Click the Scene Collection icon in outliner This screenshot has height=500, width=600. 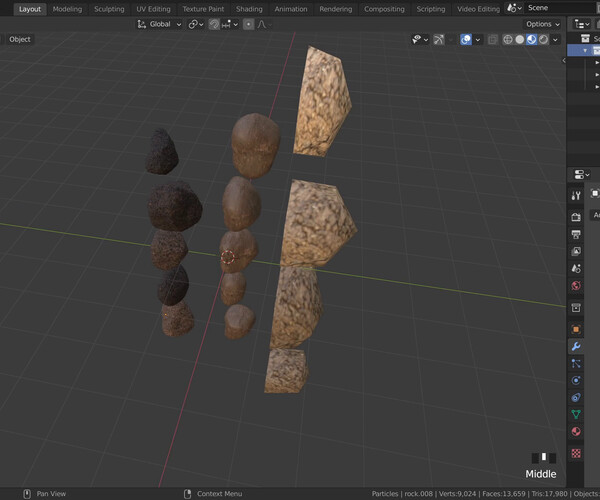click(585, 39)
